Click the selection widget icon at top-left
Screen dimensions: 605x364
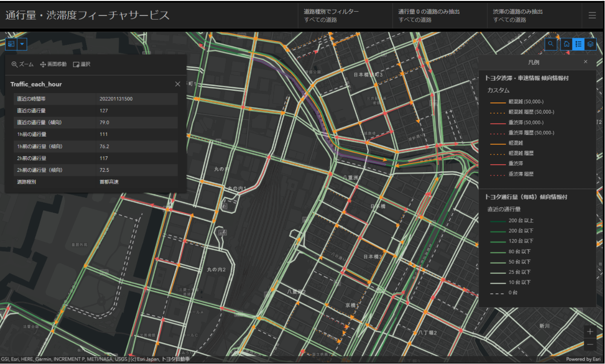[11, 44]
